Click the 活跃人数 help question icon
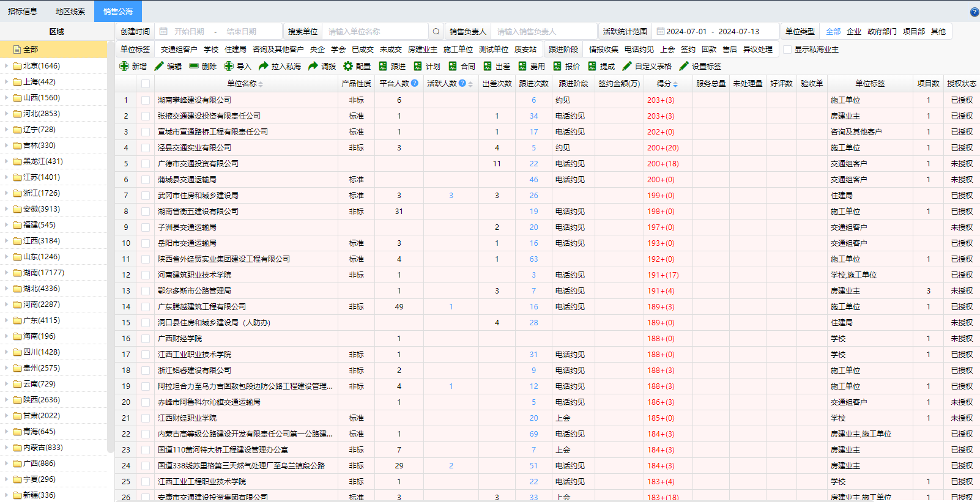980x502 pixels. pos(462,83)
